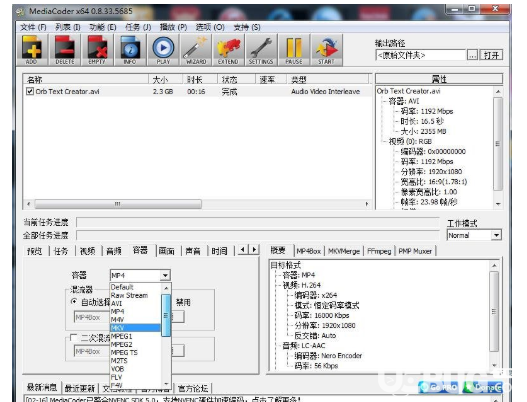The height and width of the screenshot is (402, 527).
Task: Open the 选项 (O) menu
Action: (210, 27)
